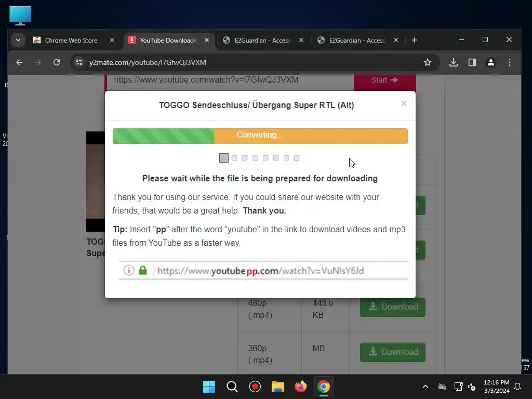Download the 360p mp4 version
The height and width of the screenshot is (399, 532).
[x=393, y=352]
